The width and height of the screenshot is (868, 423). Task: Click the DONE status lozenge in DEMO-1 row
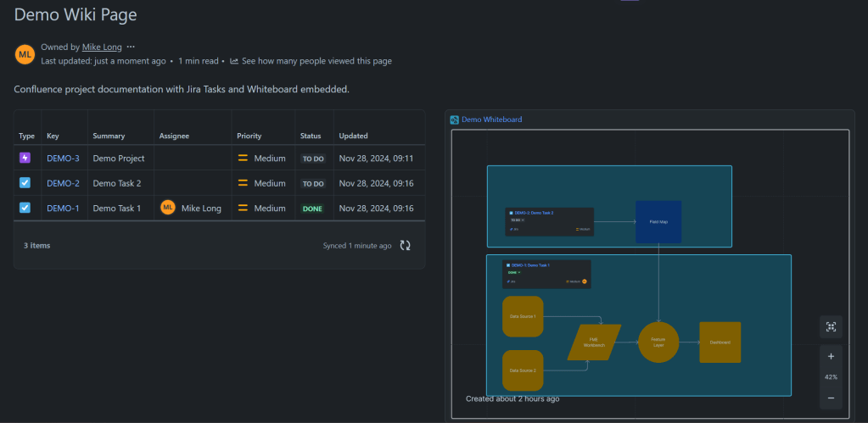[x=312, y=209]
